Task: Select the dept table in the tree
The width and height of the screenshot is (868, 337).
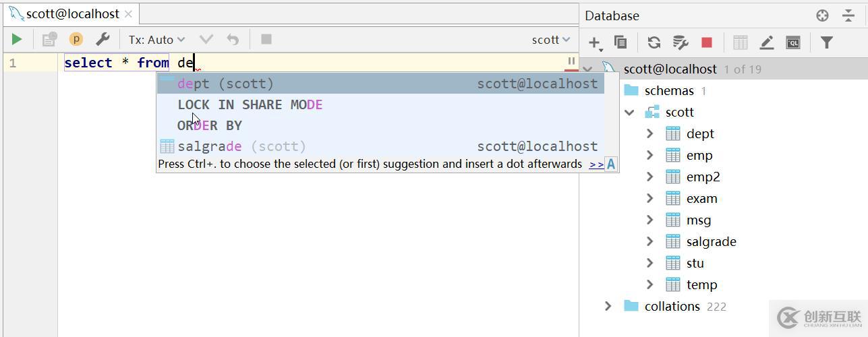Action: (x=700, y=134)
